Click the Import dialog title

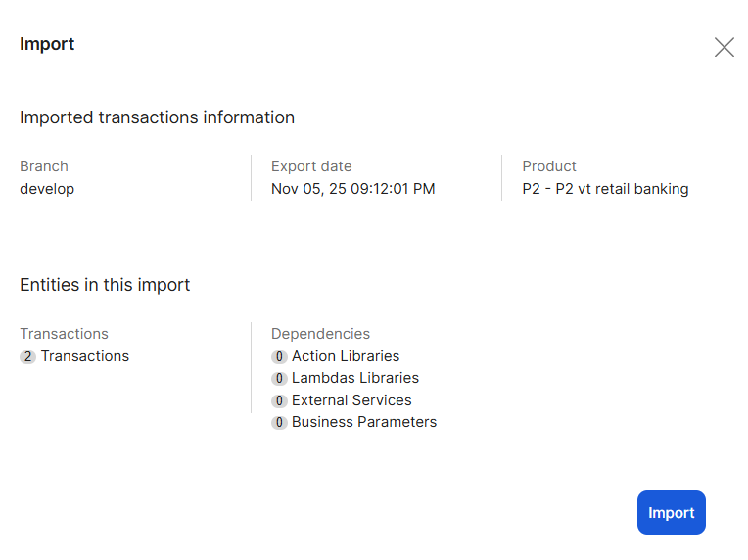47,44
